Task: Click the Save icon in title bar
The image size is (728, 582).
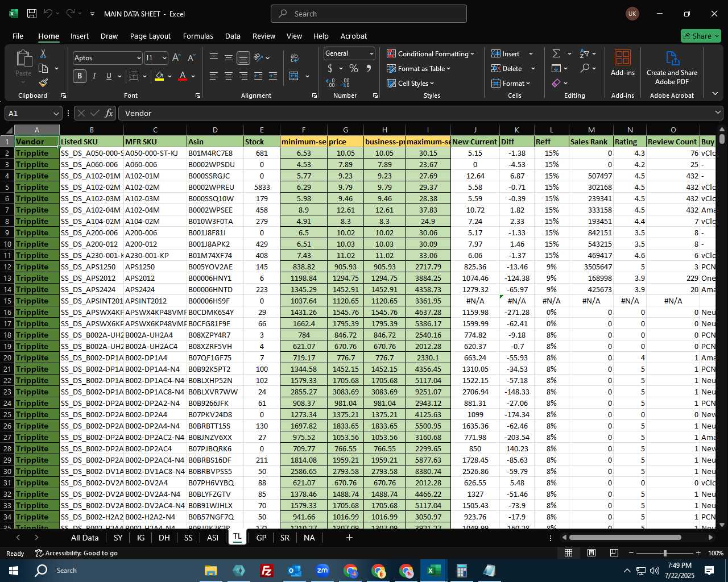Action: coord(32,14)
